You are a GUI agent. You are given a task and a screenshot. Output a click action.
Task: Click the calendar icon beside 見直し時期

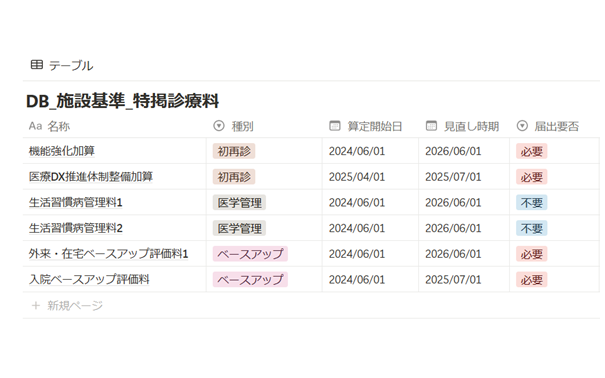[431, 126]
